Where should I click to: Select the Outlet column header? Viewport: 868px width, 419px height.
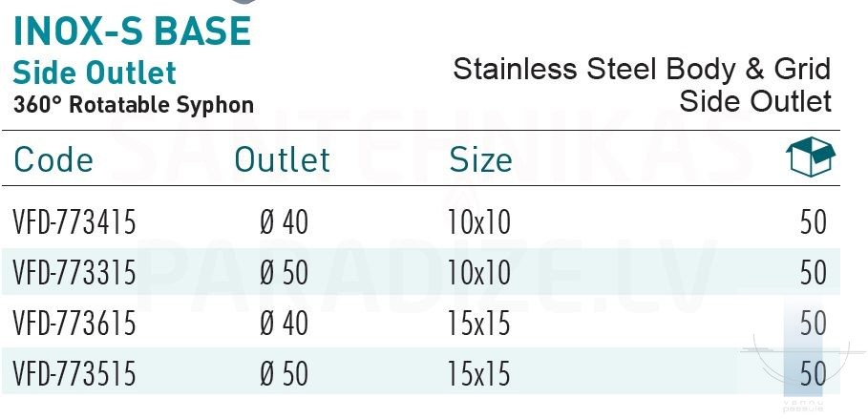(283, 159)
